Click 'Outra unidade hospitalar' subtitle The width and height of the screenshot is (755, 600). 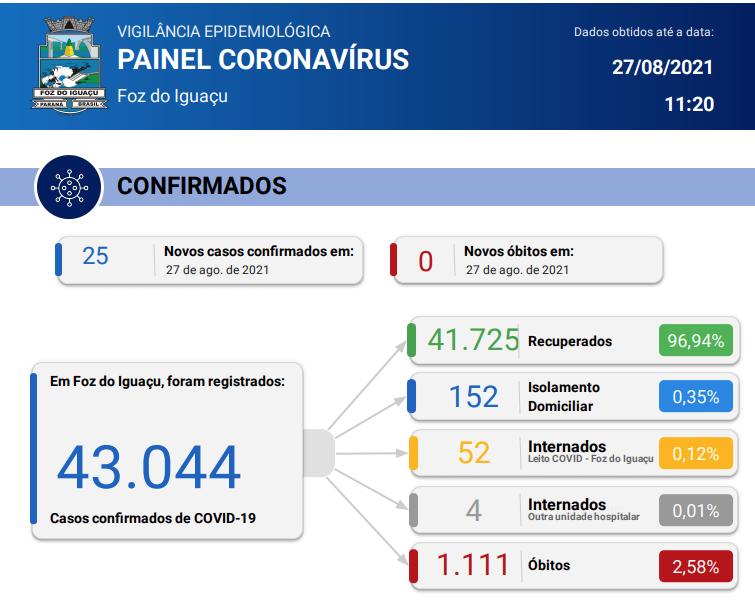[x=584, y=517]
